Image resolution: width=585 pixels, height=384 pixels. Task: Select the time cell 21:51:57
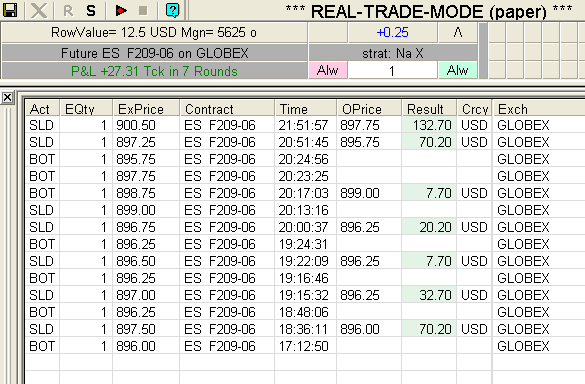pyautogui.click(x=306, y=125)
